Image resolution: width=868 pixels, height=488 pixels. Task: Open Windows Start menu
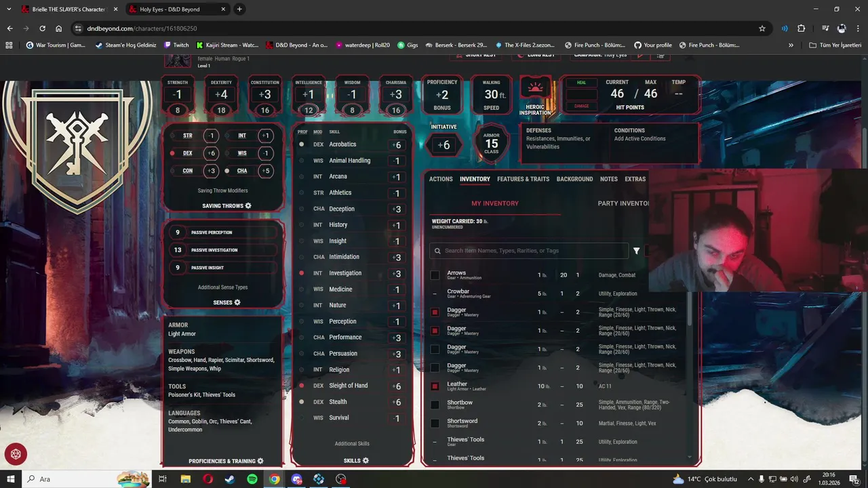9,479
